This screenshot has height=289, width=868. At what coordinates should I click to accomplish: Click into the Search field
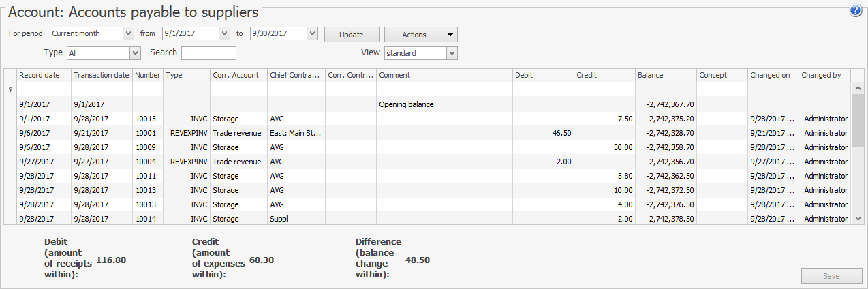(208, 53)
